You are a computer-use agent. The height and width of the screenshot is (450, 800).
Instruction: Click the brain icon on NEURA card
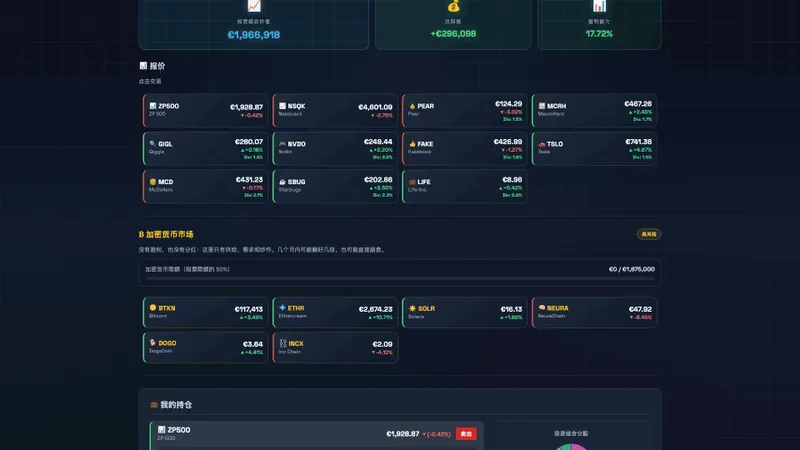point(542,308)
